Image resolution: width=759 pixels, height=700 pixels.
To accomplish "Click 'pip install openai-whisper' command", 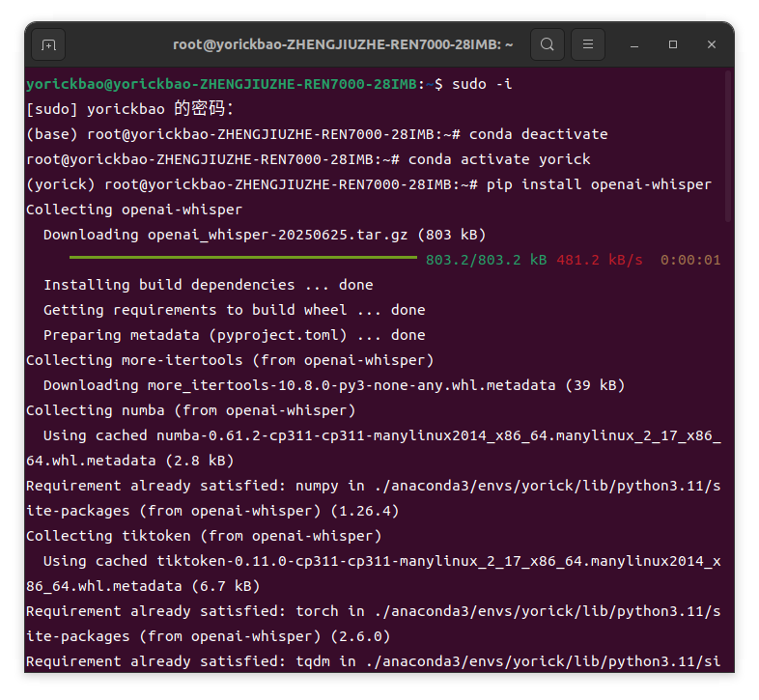I will (599, 184).
